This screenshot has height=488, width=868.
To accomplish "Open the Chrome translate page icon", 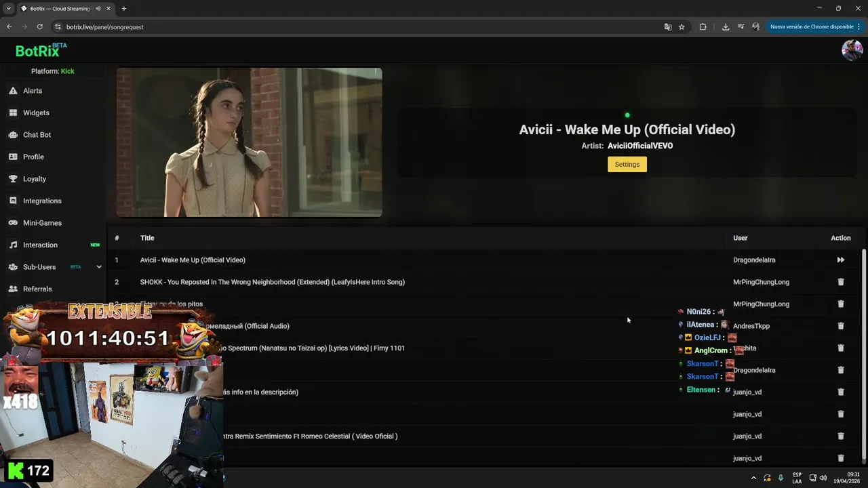I will coord(668,27).
